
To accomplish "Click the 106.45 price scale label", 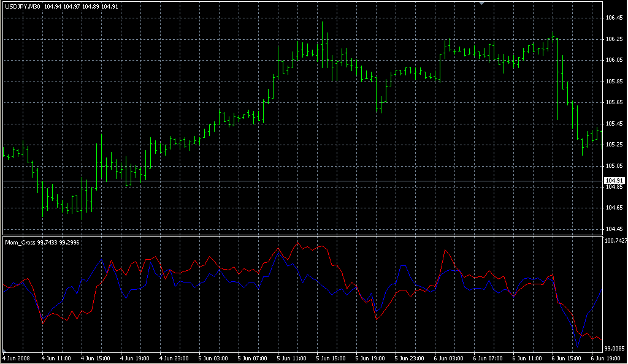I will point(614,18).
